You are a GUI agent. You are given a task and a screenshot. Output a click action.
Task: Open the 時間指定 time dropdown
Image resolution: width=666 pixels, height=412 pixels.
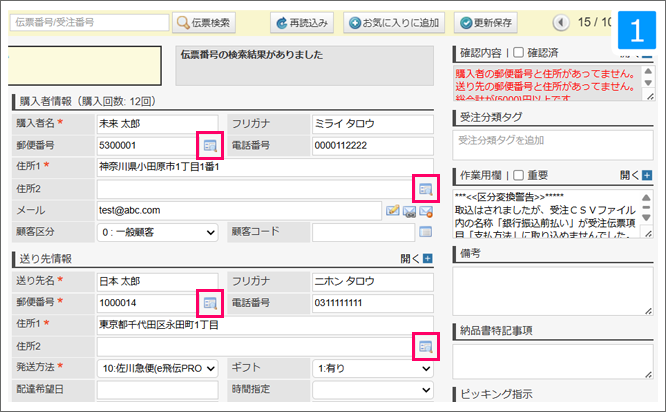(x=373, y=389)
